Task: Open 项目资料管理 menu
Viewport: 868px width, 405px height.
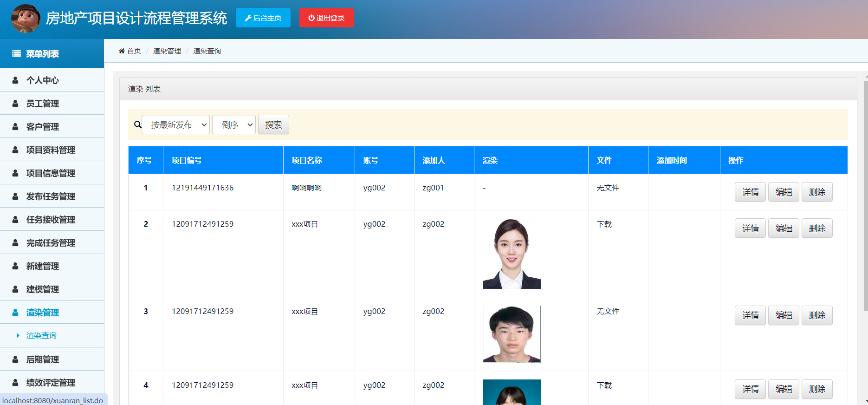Action: pyautogui.click(x=52, y=150)
